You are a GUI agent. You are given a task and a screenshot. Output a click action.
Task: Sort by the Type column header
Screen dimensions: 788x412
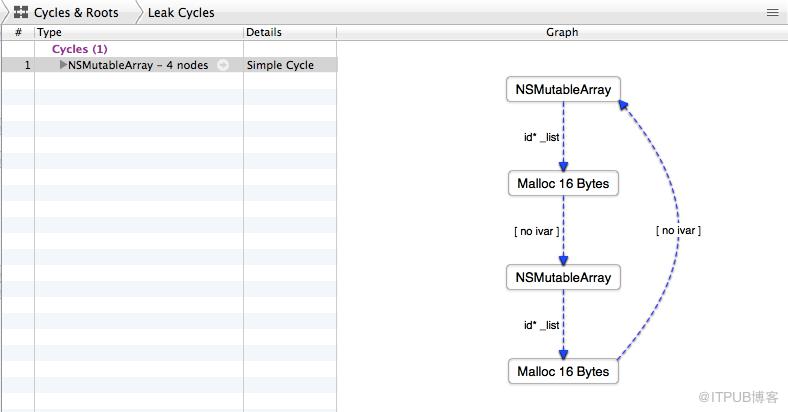pyautogui.click(x=139, y=32)
